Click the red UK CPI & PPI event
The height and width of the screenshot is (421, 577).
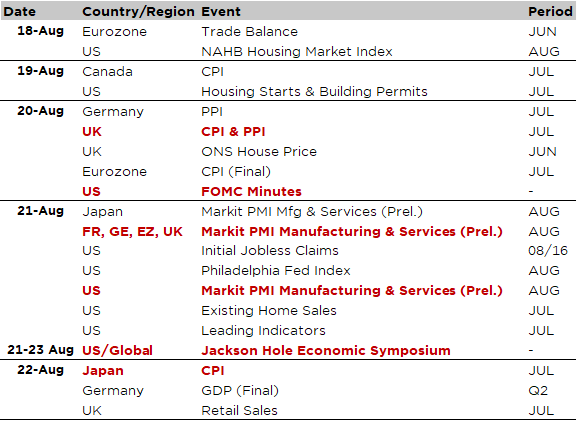coord(233,131)
